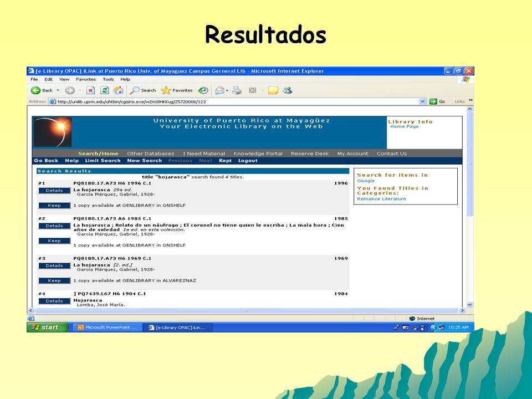Click the Kept link
The width and height of the screenshot is (532, 399).
[225, 161]
